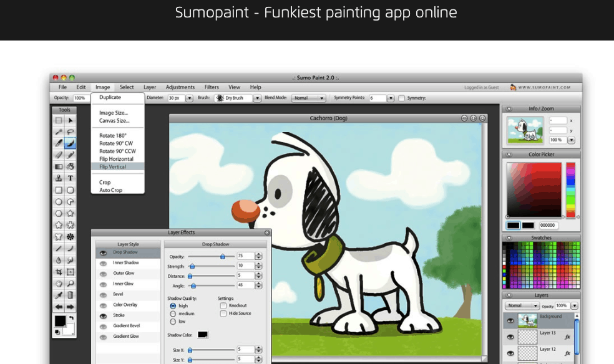Select the Clone Stamp tool
The width and height of the screenshot is (614, 364).
pos(59,178)
